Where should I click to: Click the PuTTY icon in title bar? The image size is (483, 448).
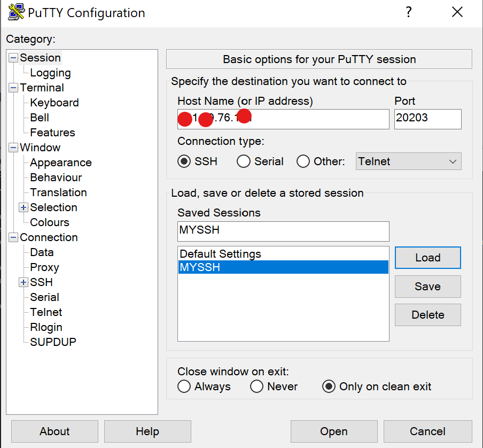pyautogui.click(x=16, y=12)
